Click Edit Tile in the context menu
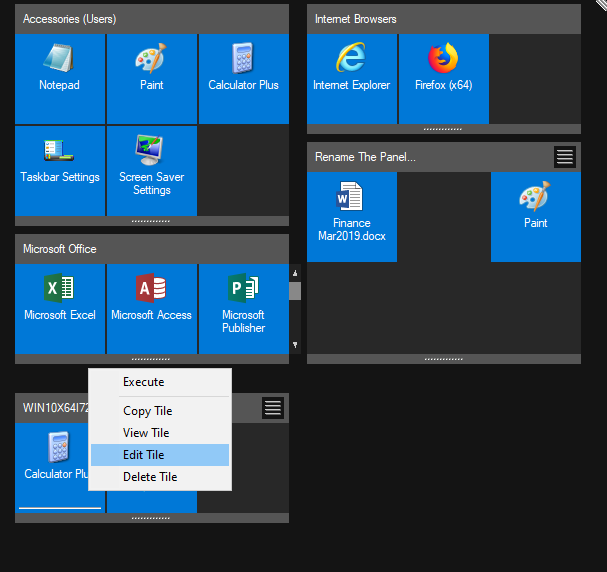This screenshot has height=572, width=607. click(x=143, y=455)
